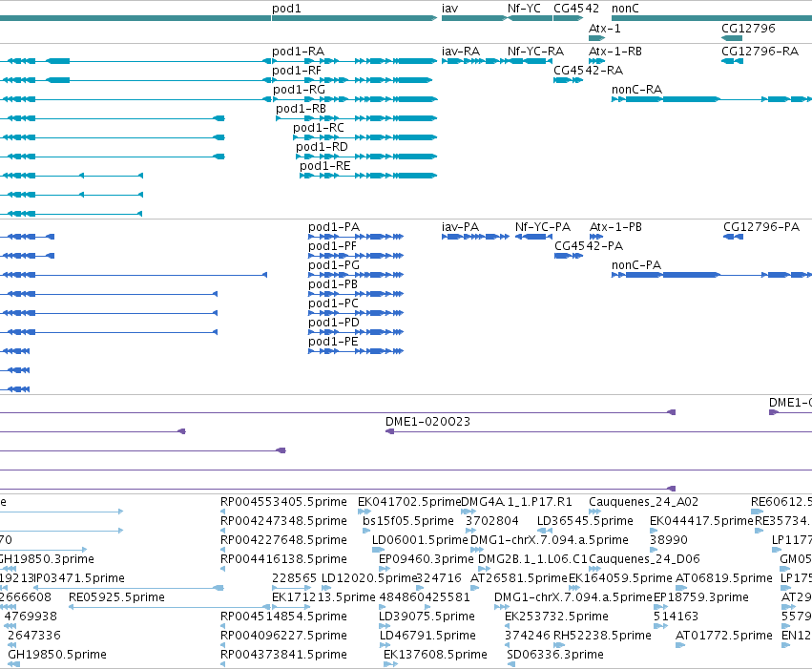Select the pod1-PC protein label
The image size is (812, 669).
[334, 303]
